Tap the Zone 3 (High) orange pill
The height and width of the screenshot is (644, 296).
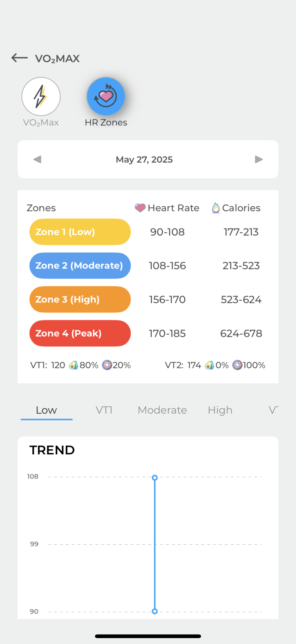click(x=80, y=299)
